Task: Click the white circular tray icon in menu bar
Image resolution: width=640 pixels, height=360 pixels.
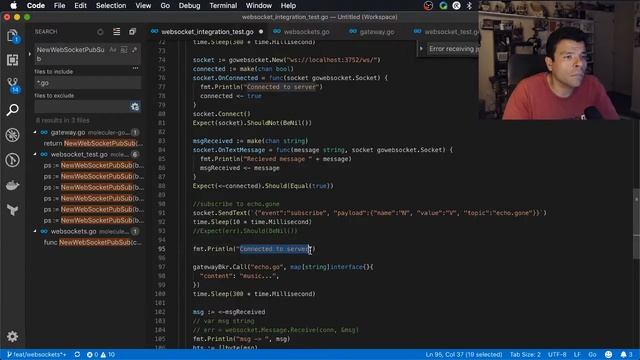Action: click(x=456, y=6)
